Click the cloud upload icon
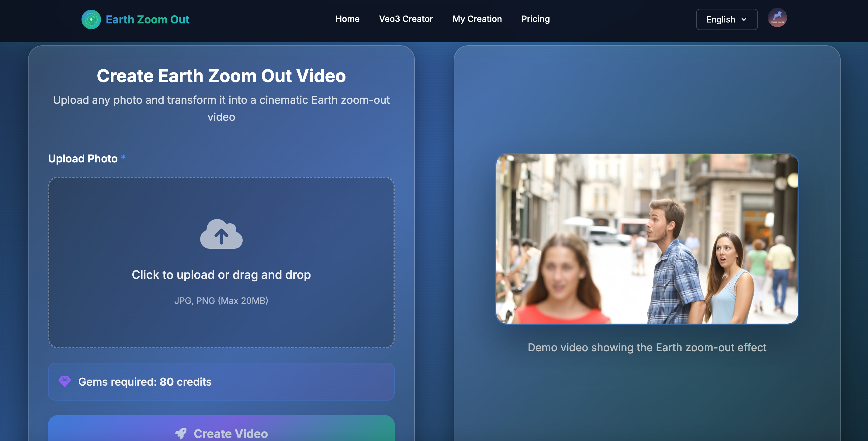 [x=221, y=234]
